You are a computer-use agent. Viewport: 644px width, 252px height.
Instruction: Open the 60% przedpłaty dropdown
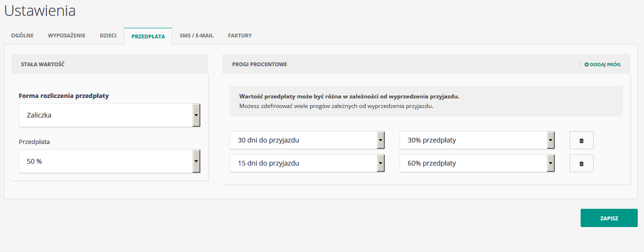coord(477,163)
